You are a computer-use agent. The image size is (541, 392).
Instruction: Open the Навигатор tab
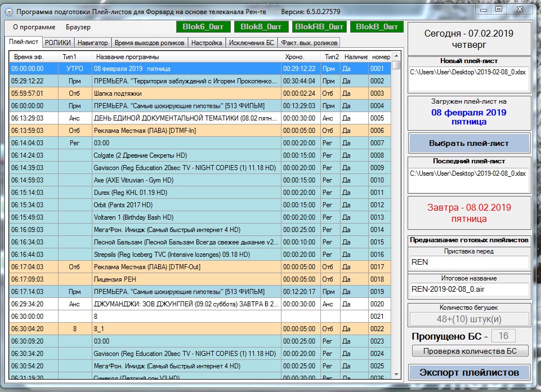point(93,43)
